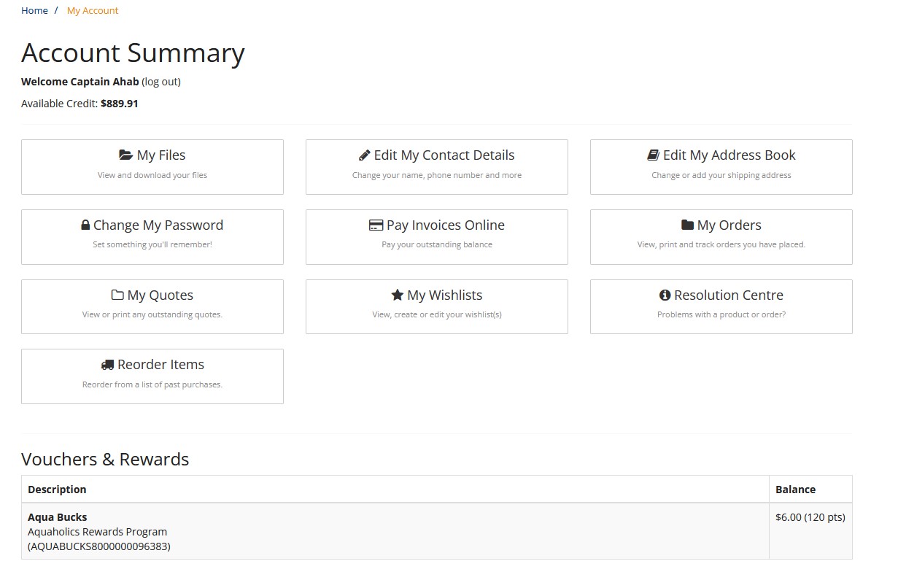This screenshot has width=898, height=588.
Task: Open the Resolution Centre card title
Action: pyautogui.click(x=729, y=295)
